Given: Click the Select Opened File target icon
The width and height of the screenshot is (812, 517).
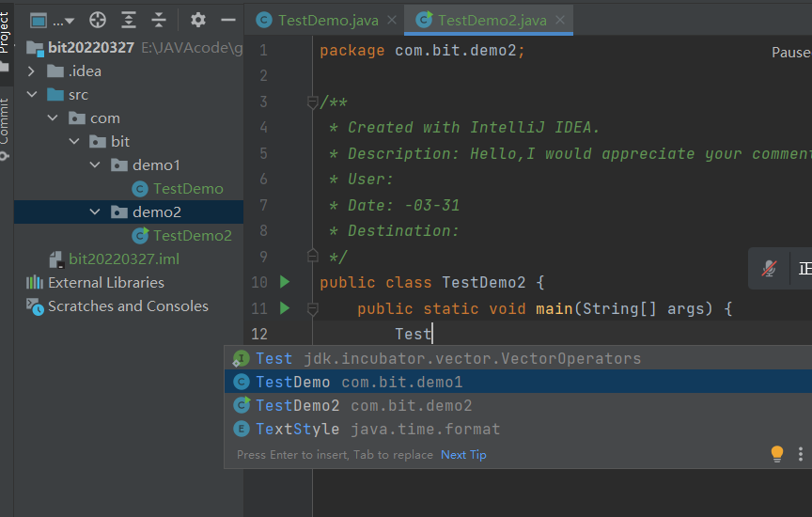Looking at the screenshot, I should 98,20.
